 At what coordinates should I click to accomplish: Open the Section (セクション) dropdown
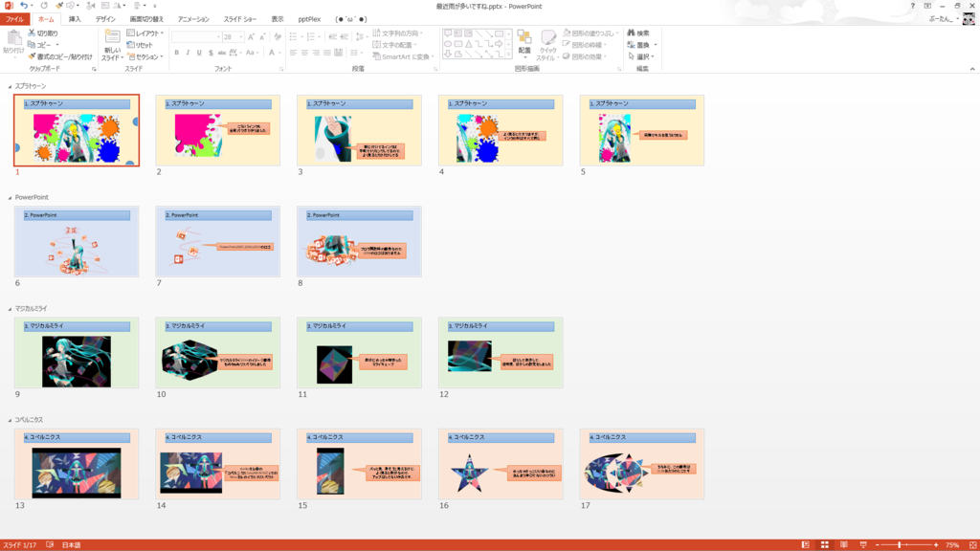[145, 56]
